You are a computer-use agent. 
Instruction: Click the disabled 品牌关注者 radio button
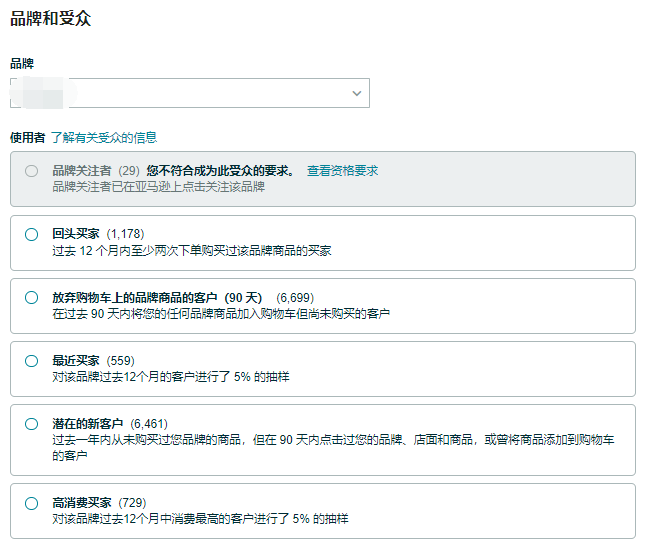click(x=31, y=171)
